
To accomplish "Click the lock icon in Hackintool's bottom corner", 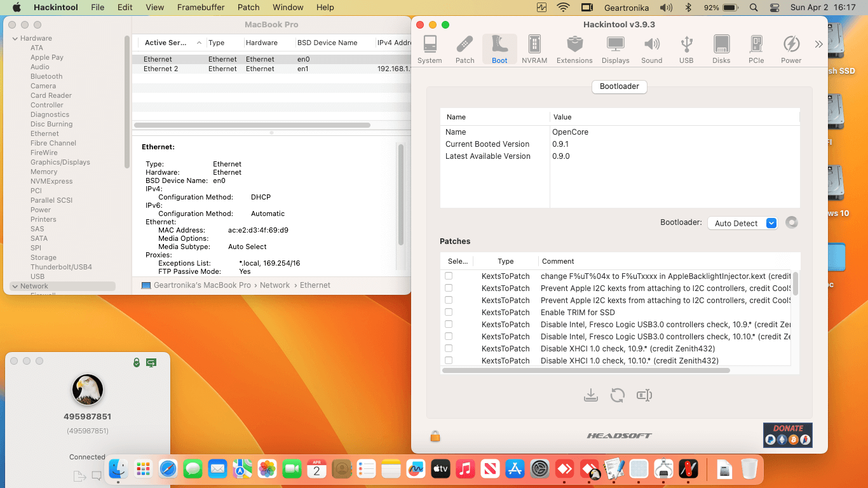I will pyautogui.click(x=435, y=436).
